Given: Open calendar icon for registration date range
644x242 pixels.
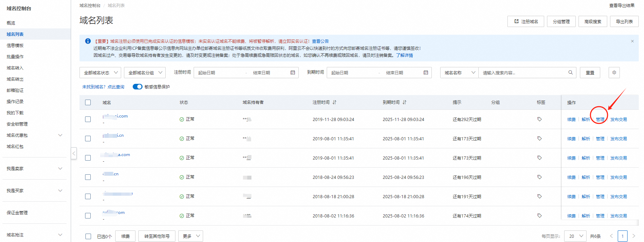Looking at the screenshot, I should (293, 73).
